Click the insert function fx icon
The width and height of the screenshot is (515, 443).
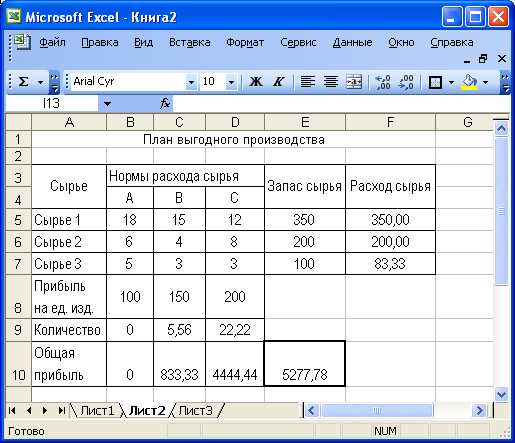coord(165,103)
